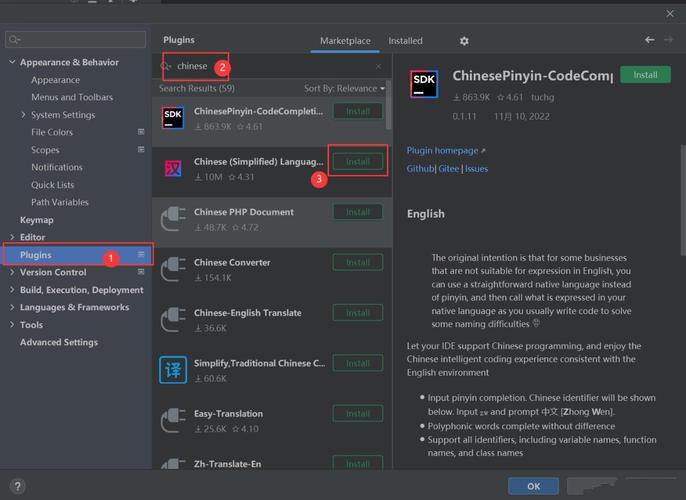The image size is (686, 500).
Task: Close the Settings dialog
Action: click(x=670, y=14)
